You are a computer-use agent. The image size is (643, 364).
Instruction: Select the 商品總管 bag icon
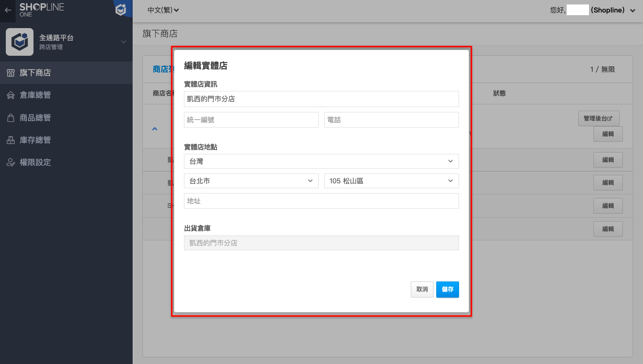[11, 118]
